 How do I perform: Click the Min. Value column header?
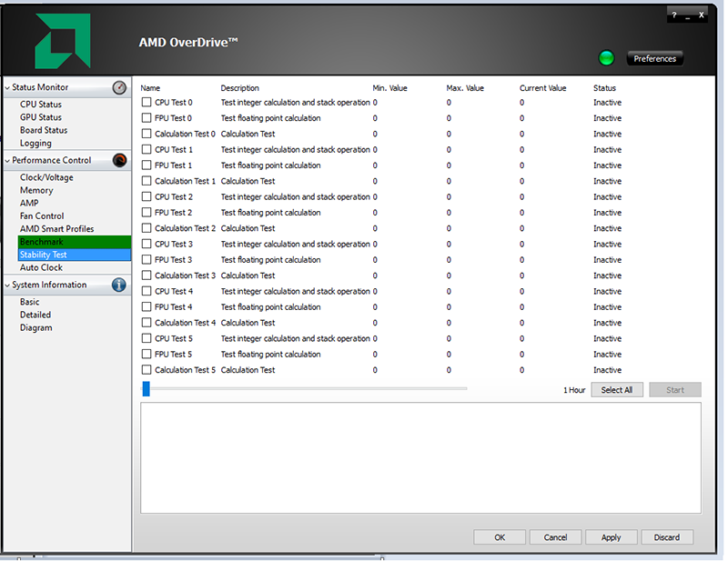point(389,88)
